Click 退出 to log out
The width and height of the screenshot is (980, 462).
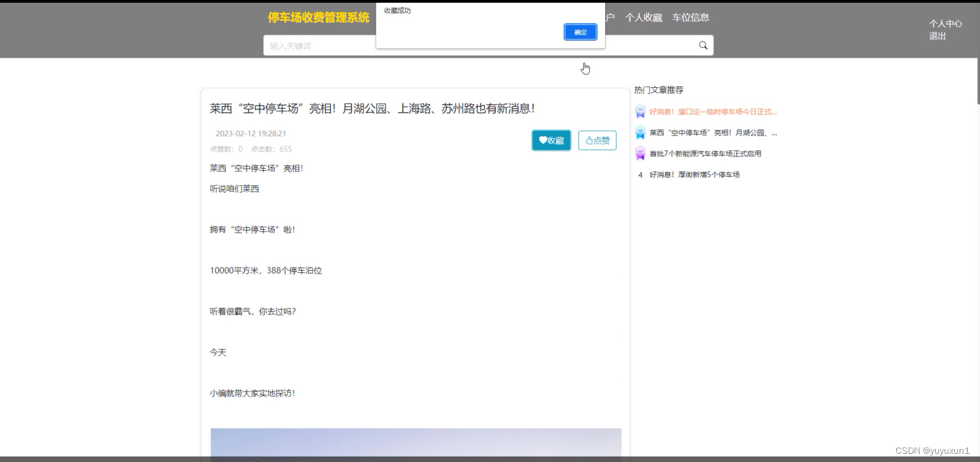[938, 36]
